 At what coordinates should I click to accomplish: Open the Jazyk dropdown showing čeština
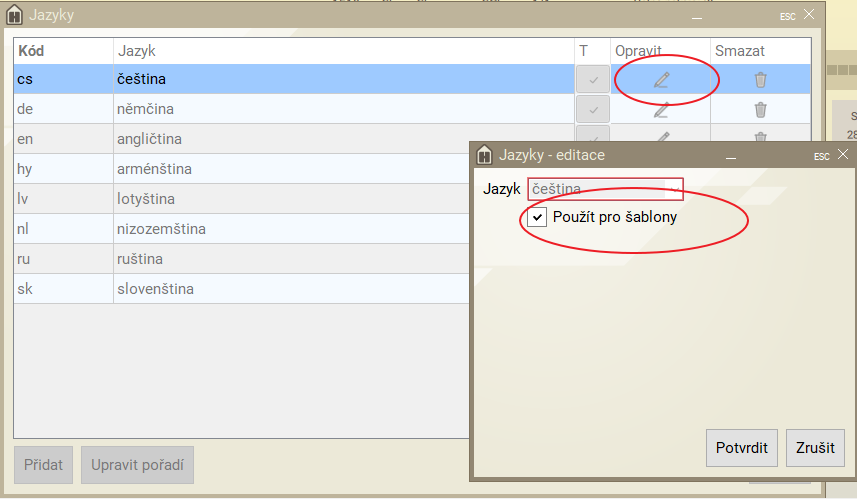[605, 189]
